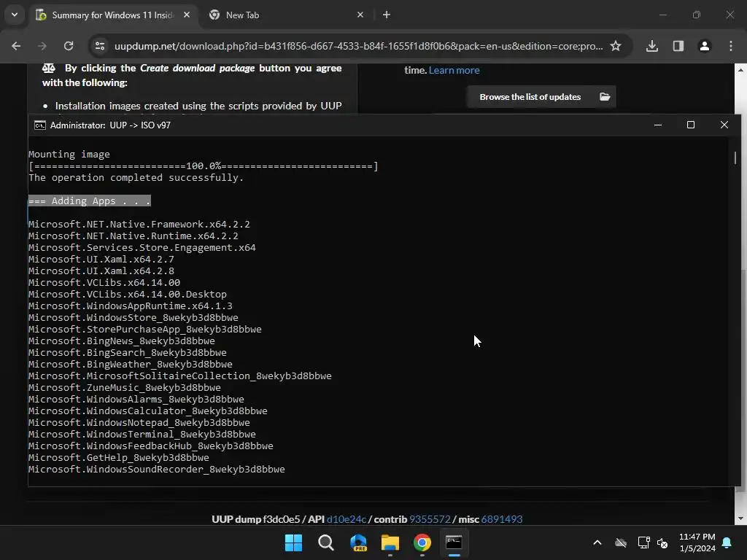747x560 pixels.
Task: Open the clock showing 11:47 PM
Action: (697, 542)
